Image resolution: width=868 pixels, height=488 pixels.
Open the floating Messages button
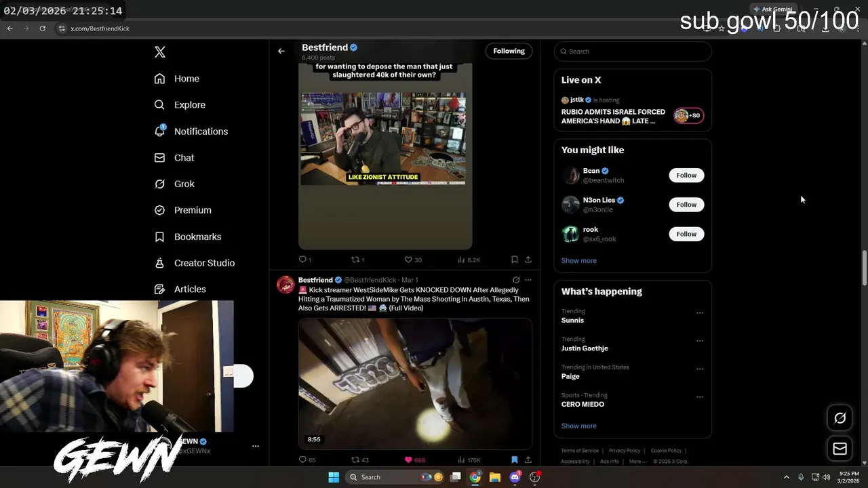[840, 449]
